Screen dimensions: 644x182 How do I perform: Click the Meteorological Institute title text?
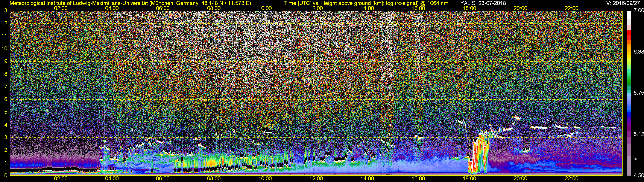pyautogui.click(x=131, y=3)
